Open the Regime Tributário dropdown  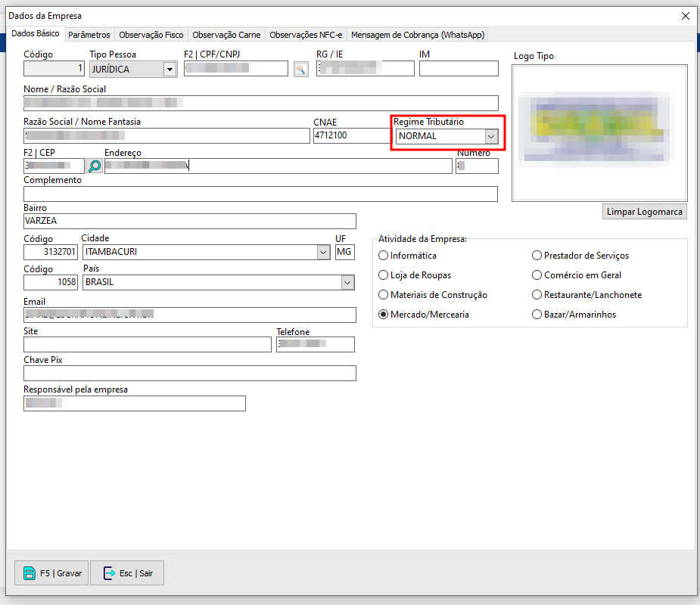(490, 136)
